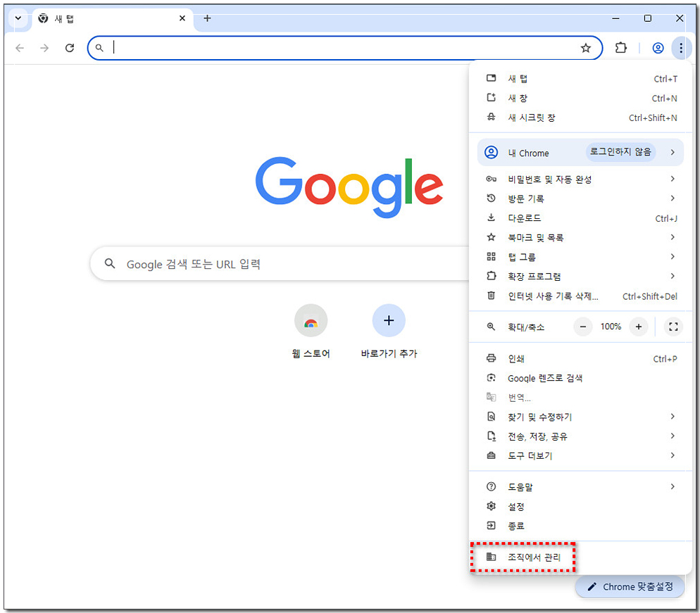
Task: Open 설정 from the menu
Action: click(x=581, y=507)
